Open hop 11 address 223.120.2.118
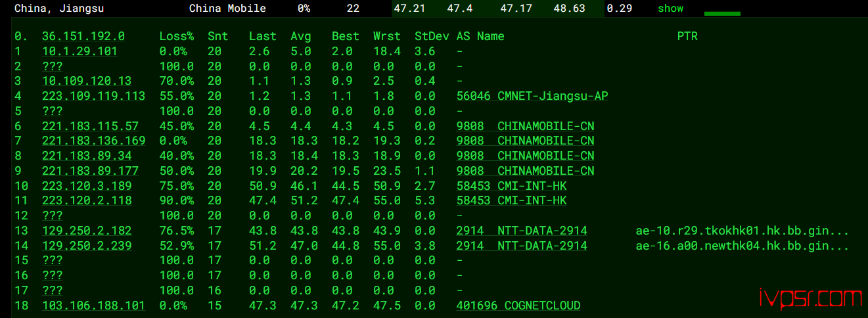This screenshot has height=318, width=868. click(x=87, y=200)
